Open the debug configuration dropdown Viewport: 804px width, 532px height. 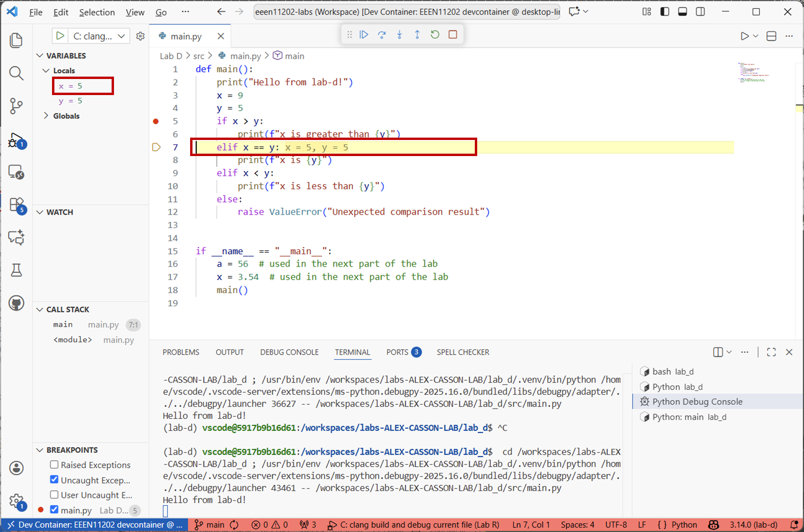[x=122, y=36]
